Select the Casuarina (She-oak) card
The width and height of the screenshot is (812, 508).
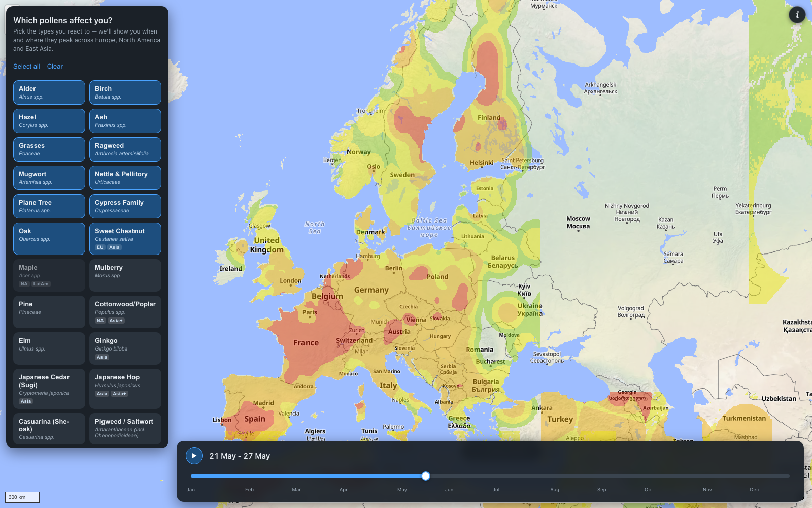coord(49,429)
